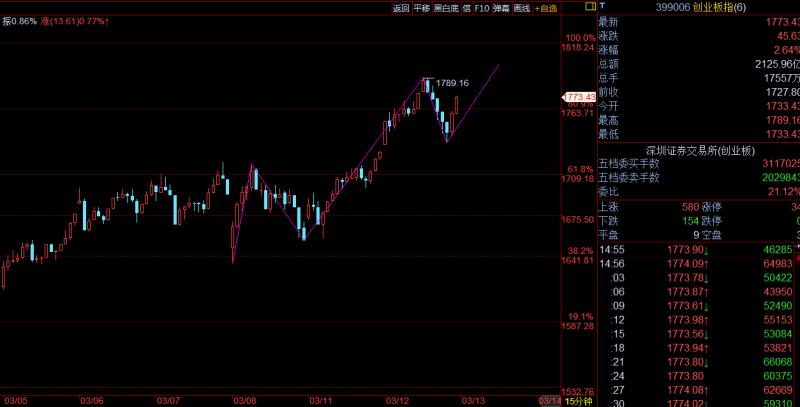
Task: Click the 03/08 date on time axis
Action: 244,401
